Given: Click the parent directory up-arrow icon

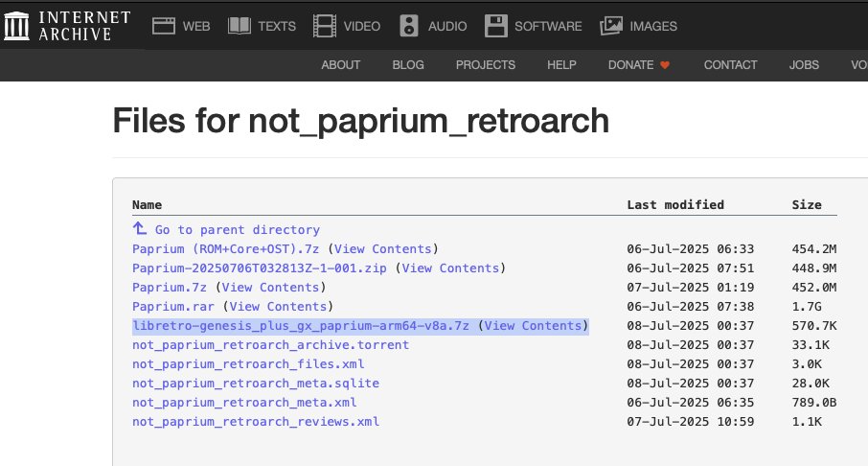Looking at the screenshot, I should click(140, 228).
